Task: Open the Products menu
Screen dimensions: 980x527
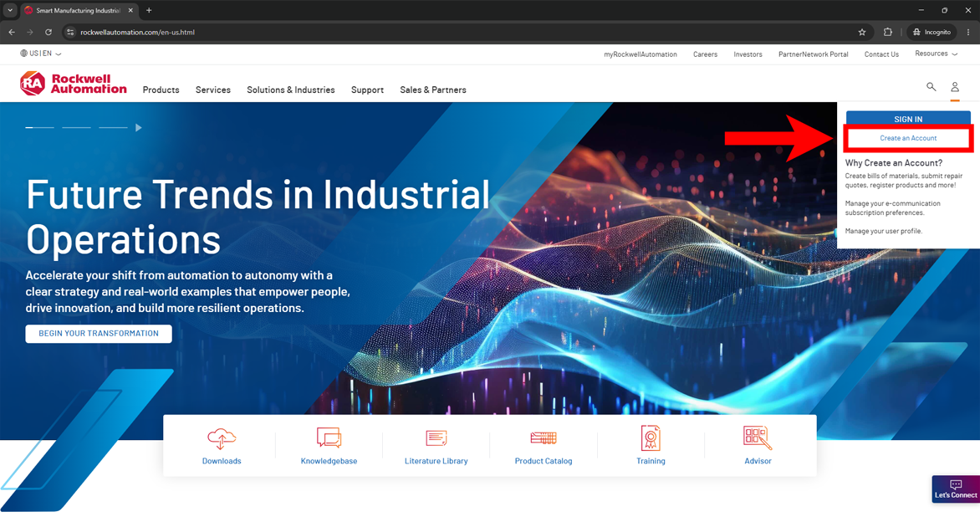Action: pos(161,90)
